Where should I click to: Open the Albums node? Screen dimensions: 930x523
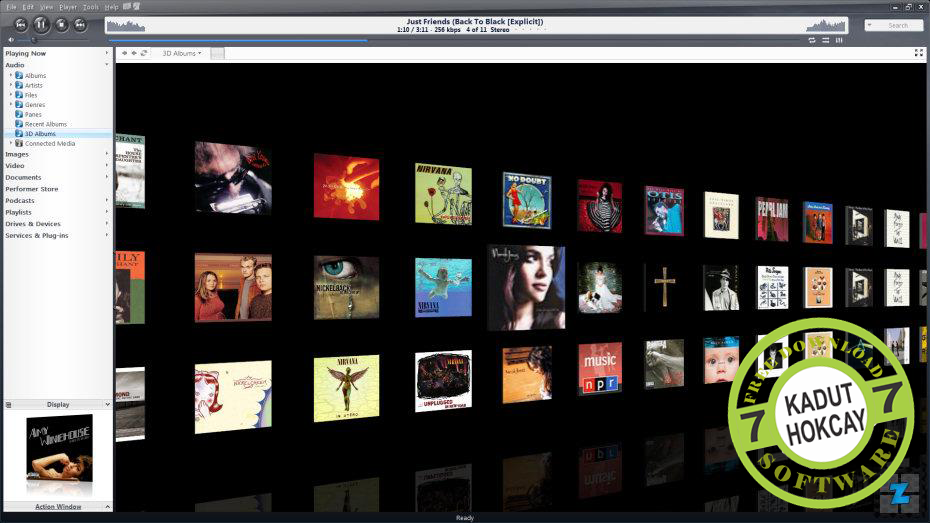35,76
